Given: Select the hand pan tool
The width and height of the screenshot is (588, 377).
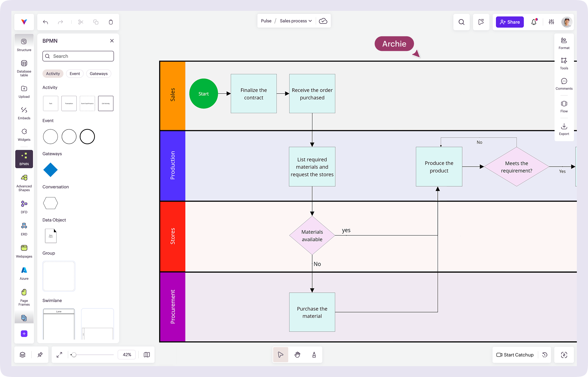Looking at the screenshot, I should 297,355.
